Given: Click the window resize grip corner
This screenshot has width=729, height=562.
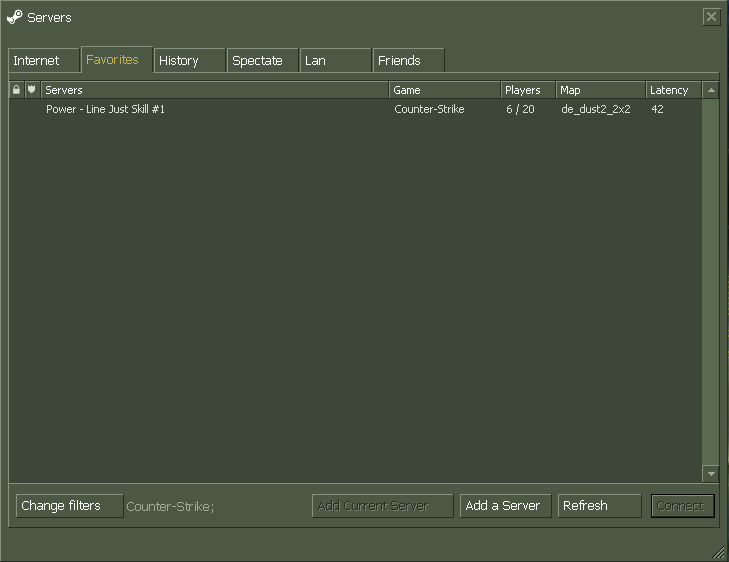Looking at the screenshot, I should click(718, 552).
